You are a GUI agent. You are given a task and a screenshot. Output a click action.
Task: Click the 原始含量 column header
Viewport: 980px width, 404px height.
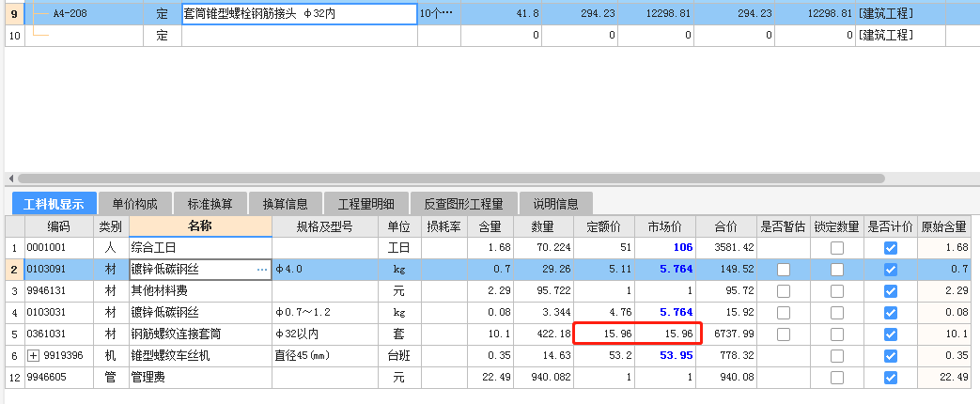click(x=943, y=226)
